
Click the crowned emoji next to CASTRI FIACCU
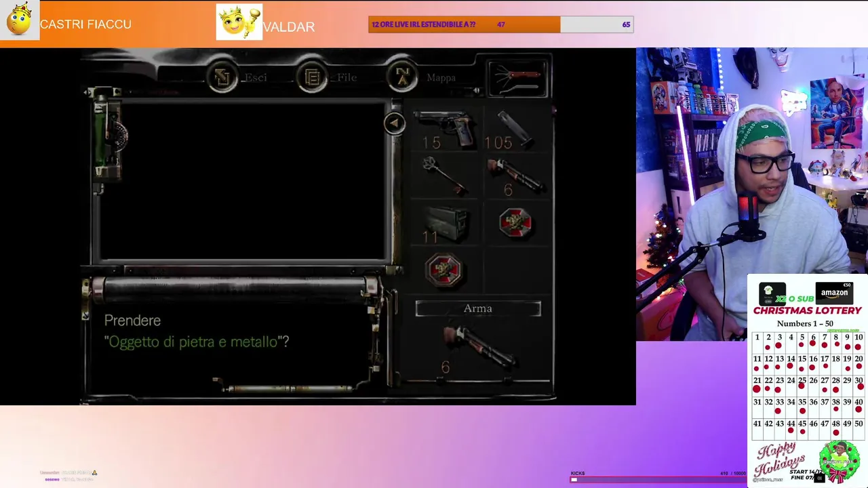click(x=20, y=20)
